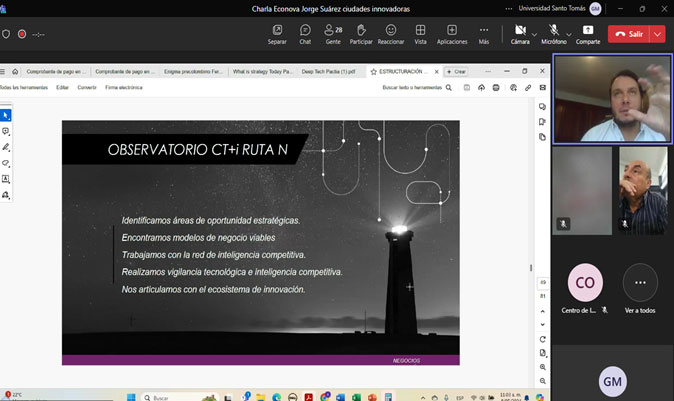Screen dimensions: 674x401
Task: Open the Más options menu
Action: point(484,33)
